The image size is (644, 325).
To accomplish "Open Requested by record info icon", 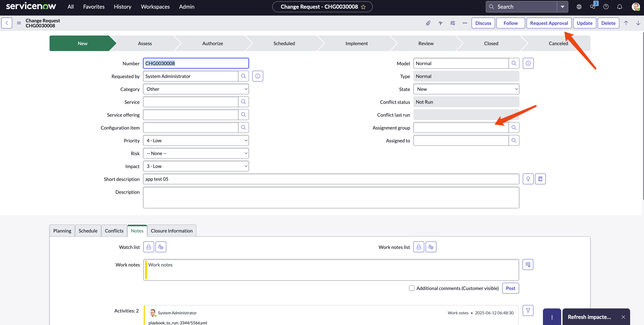I will click(257, 76).
